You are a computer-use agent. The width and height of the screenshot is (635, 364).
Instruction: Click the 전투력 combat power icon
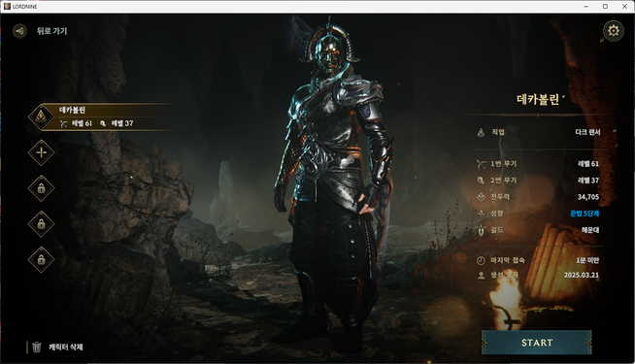482,197
